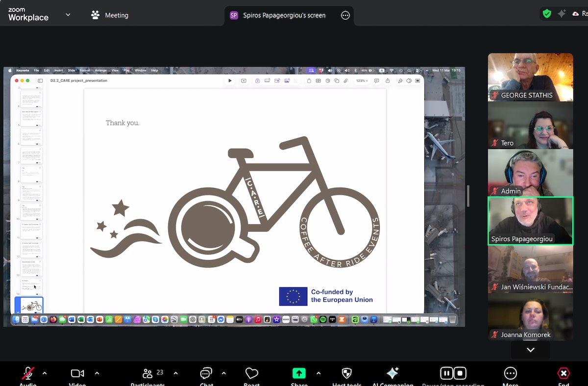588x386 pixels.
Task: Expand audio options arrow next to Audio
Action: coord(45,373)
